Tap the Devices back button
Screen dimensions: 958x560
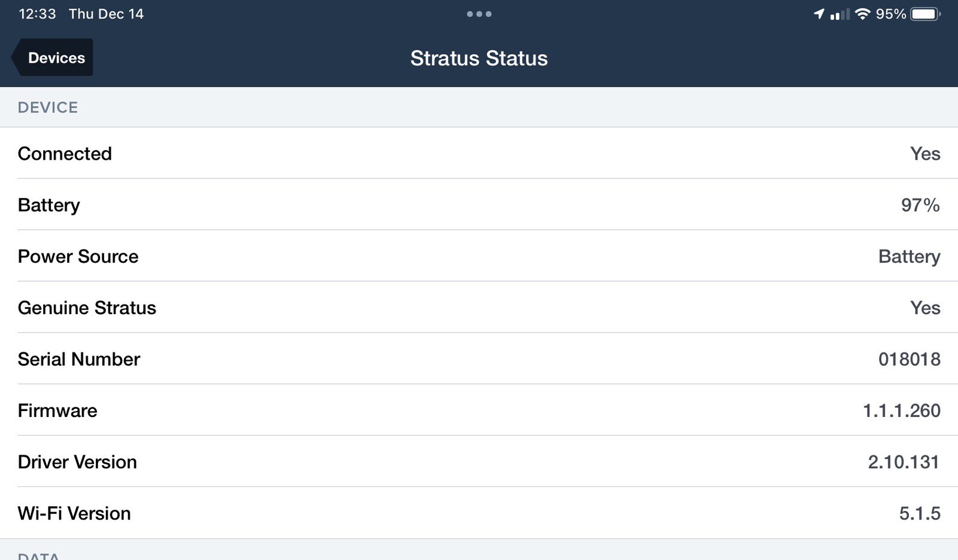[52, 57]
